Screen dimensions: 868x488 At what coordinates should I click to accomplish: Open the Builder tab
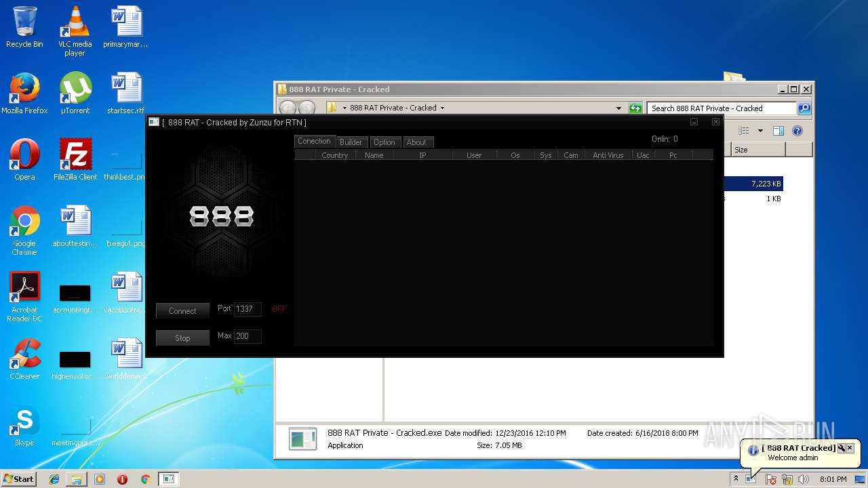(351, 142)
